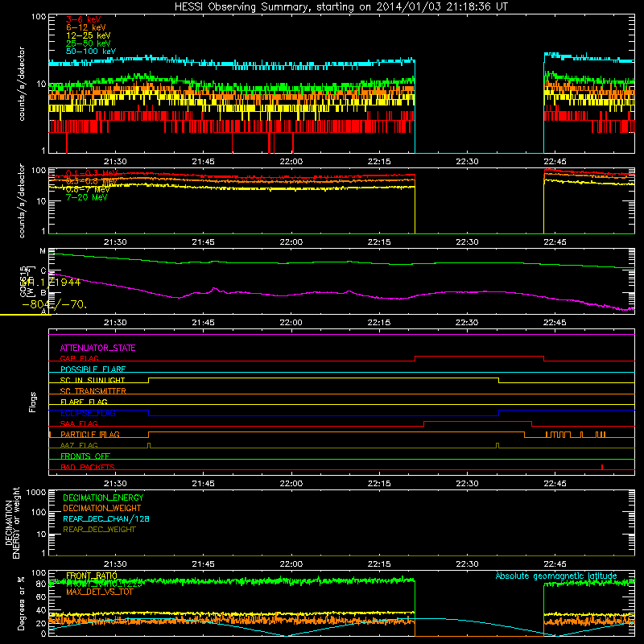Click the DECIMATION_ENERGY legend label

103,497
